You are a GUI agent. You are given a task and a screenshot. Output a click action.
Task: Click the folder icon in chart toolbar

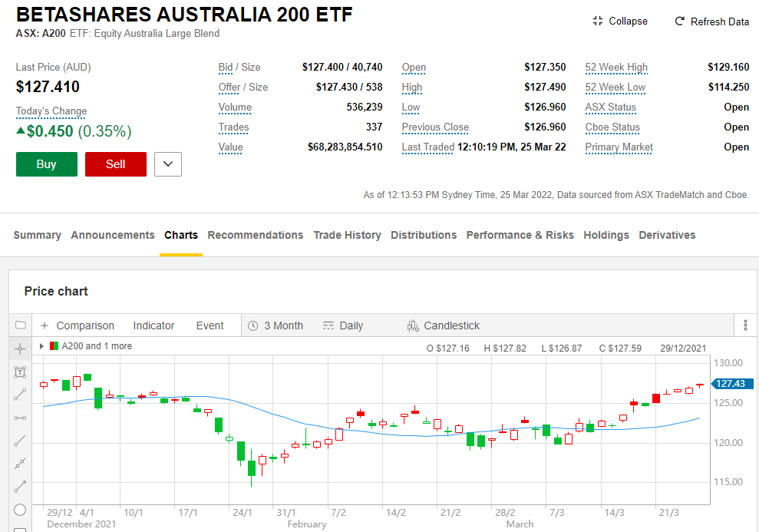[20, 325]
